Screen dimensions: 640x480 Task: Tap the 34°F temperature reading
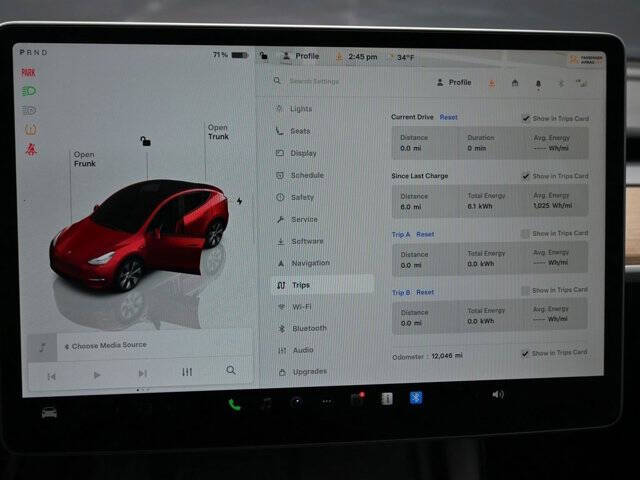[405, 58]
